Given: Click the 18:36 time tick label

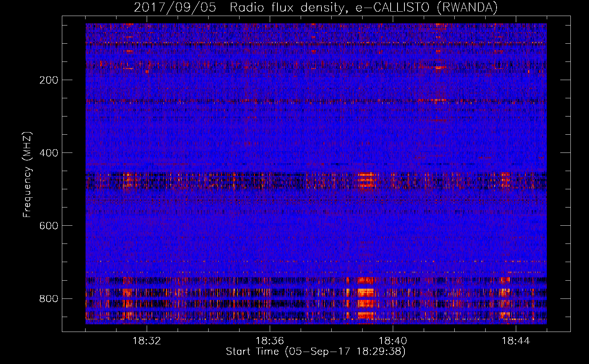Looking at the screenshot, I should tap(270, 341).
